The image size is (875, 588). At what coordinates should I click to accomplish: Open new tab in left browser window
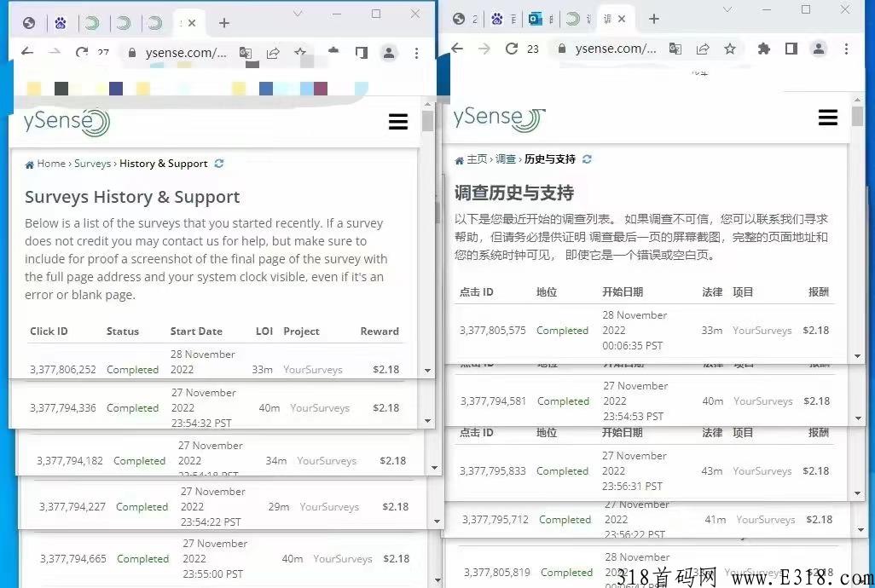pos(223,23)
